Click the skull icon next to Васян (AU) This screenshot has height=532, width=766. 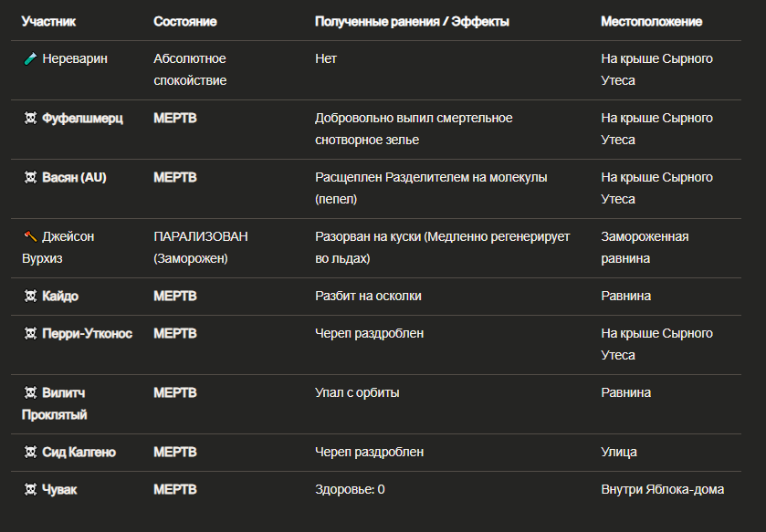click(30, 177)
